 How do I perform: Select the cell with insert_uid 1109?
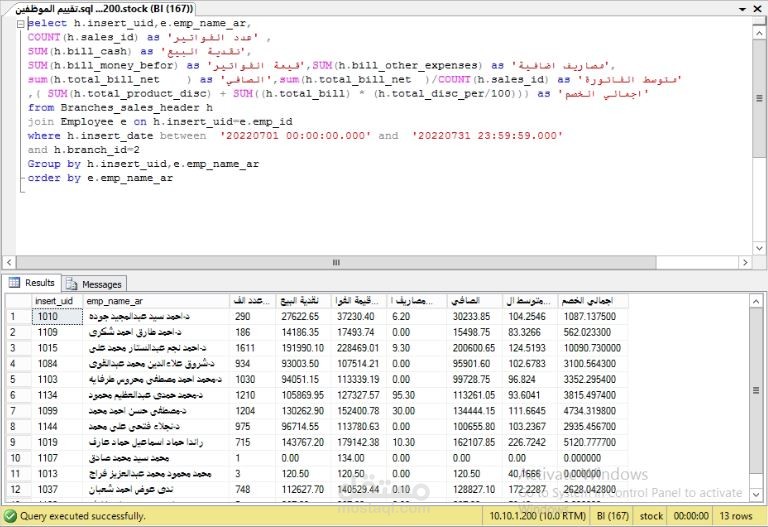(57, 332)
